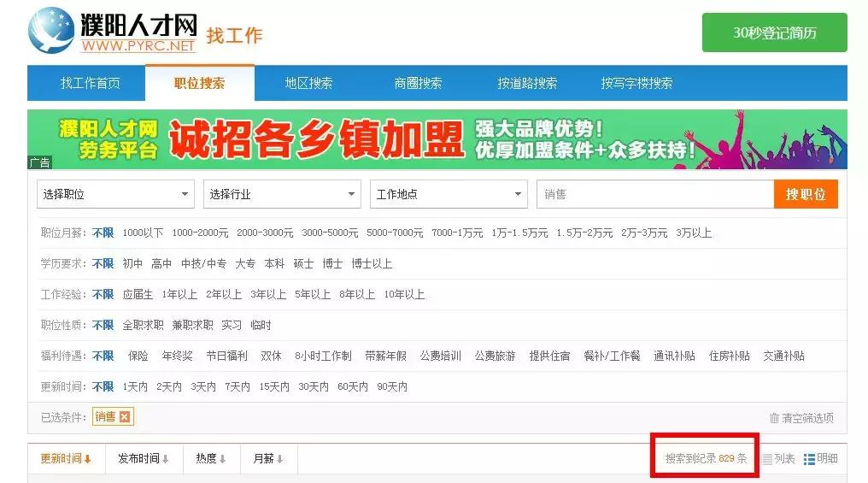Filter benefits by 交通补贴
Image resolution: width=868 pixels, height=483 pixels.
click(x=784, y=356)
